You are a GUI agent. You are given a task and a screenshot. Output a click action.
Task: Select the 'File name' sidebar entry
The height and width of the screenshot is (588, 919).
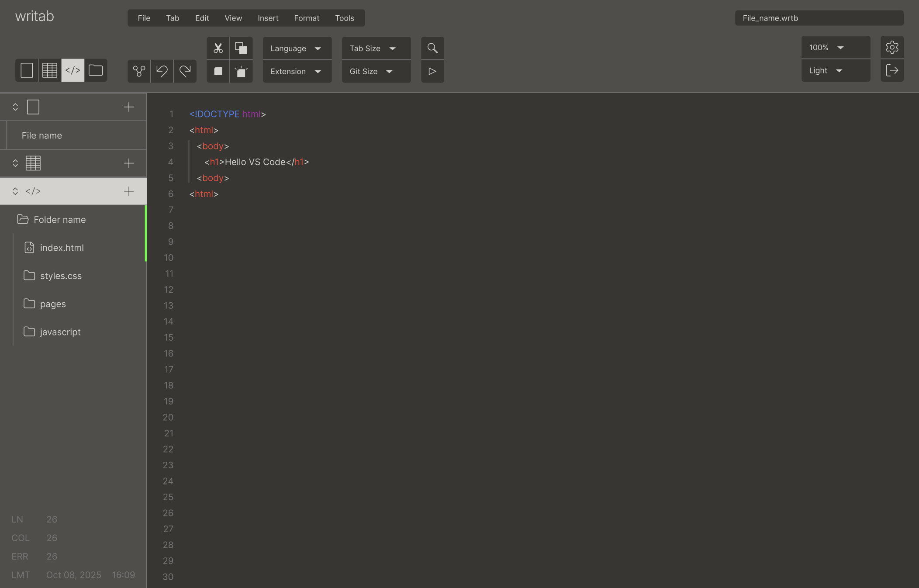pyautogui.click(x=76, y=135)
